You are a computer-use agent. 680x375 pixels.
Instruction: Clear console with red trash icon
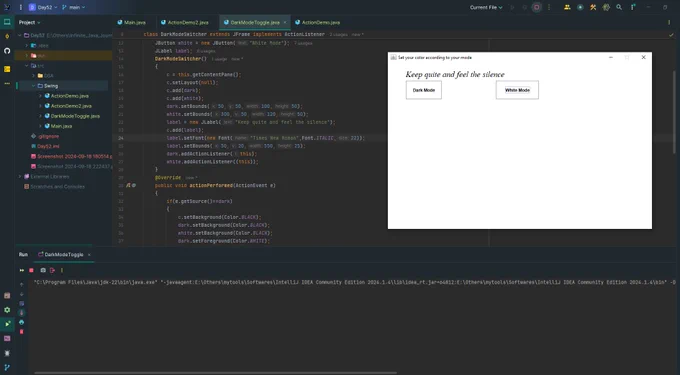coord(22,332)
